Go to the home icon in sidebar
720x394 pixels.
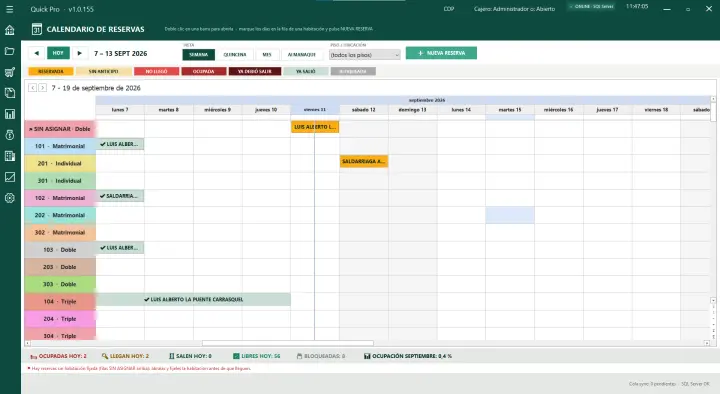(10, 30)
